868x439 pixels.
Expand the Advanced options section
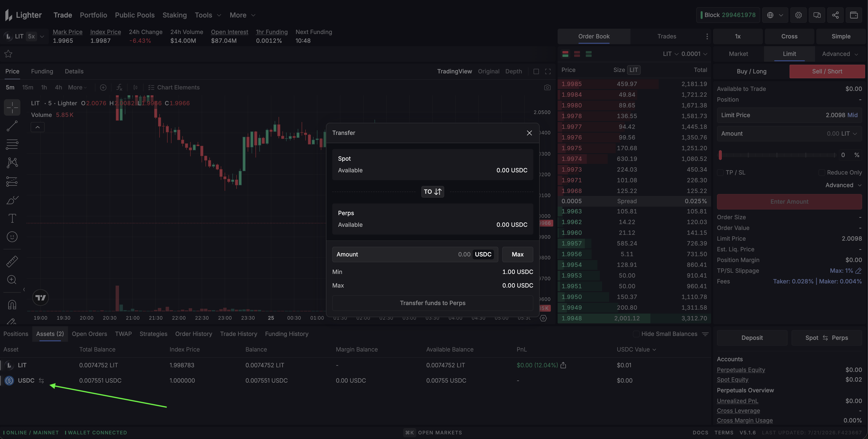coord(843,185)
